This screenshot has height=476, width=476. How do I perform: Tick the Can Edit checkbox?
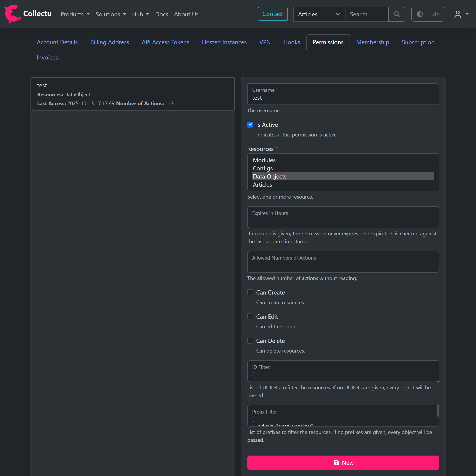[x=250, y=316]
